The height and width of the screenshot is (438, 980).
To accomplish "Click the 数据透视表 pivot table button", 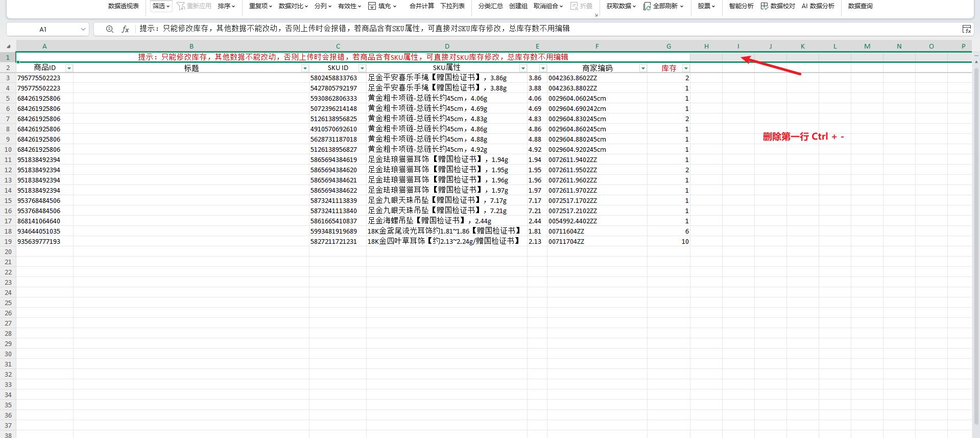I will [x=124, y=6].
